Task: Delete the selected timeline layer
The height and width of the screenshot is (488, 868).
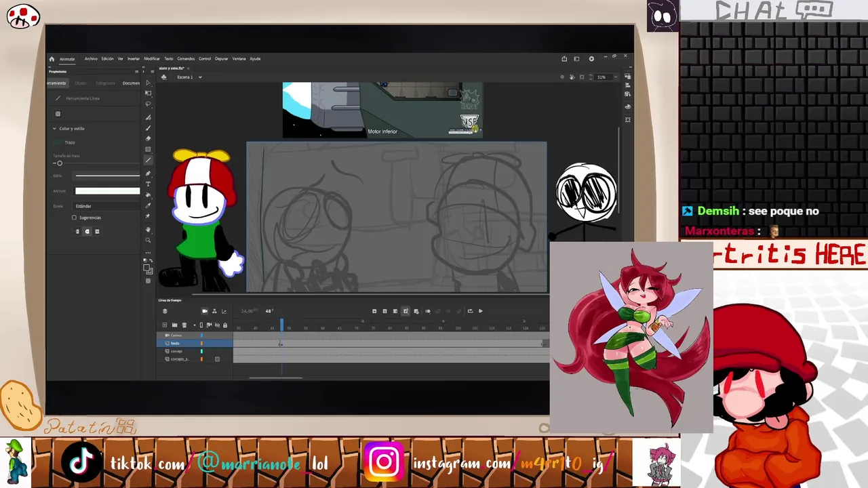Action: click(x=184, y=325)
